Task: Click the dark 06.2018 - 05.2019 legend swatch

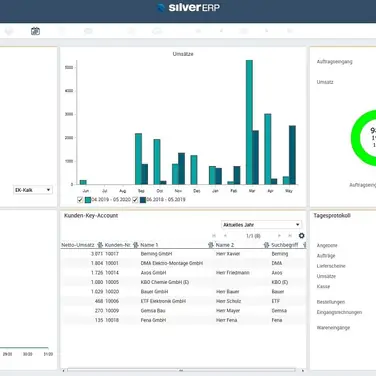Action: pyautogui.click(x=143, y=200)
